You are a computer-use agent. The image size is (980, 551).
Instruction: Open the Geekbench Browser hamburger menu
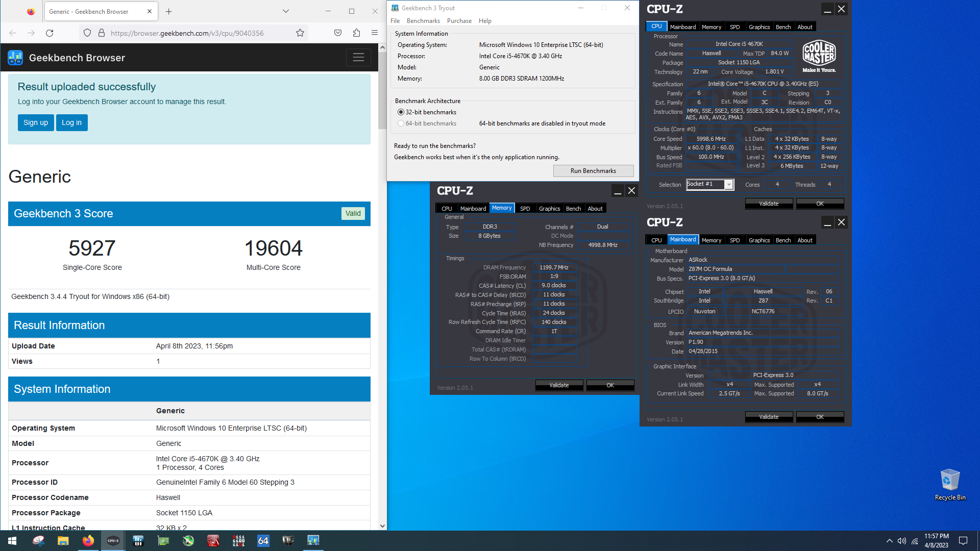coord(358,58)
